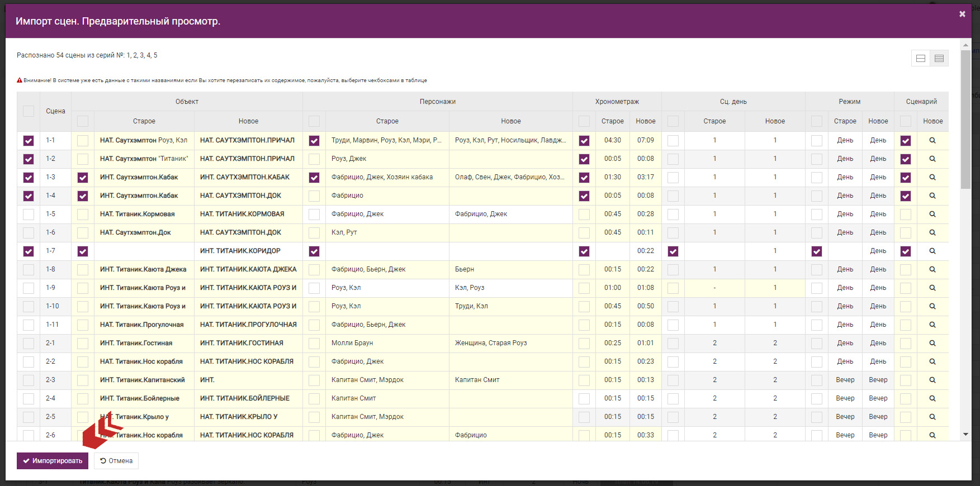Open the magnifier for scene 2-2
The image size is (980, 486).
(932, 362)
